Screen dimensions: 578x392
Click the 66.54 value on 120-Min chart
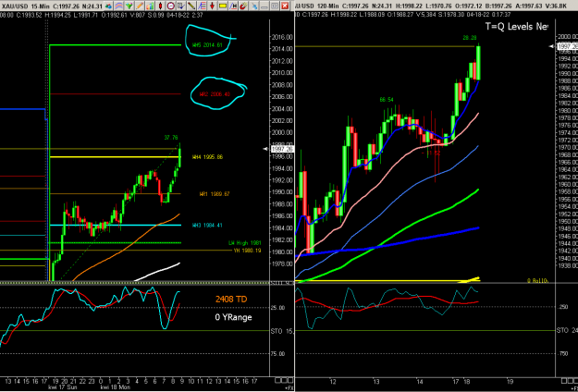(387, 100)
